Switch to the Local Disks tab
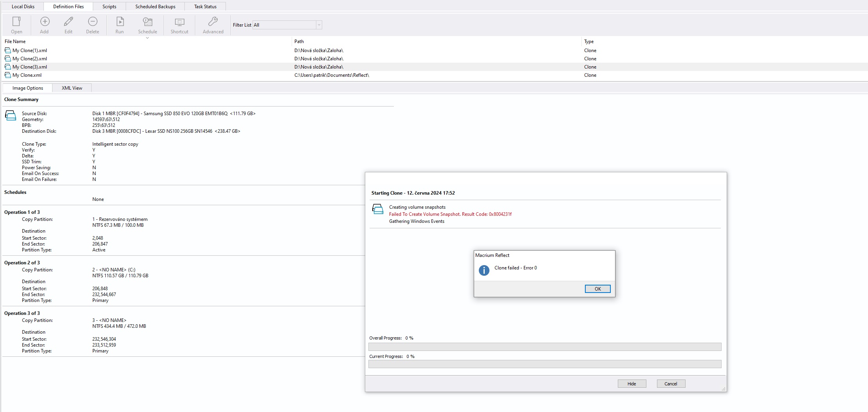 tap(23, 7)
